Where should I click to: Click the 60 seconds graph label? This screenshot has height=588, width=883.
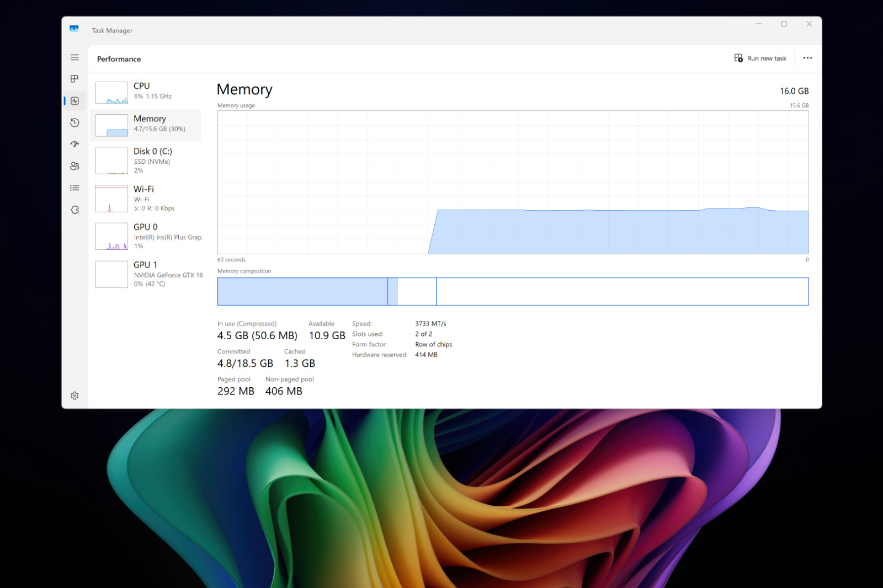(231, 260)
